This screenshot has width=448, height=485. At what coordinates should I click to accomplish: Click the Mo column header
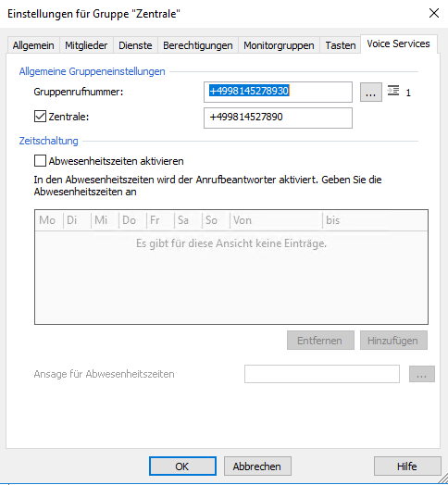[x=49, y=220]
